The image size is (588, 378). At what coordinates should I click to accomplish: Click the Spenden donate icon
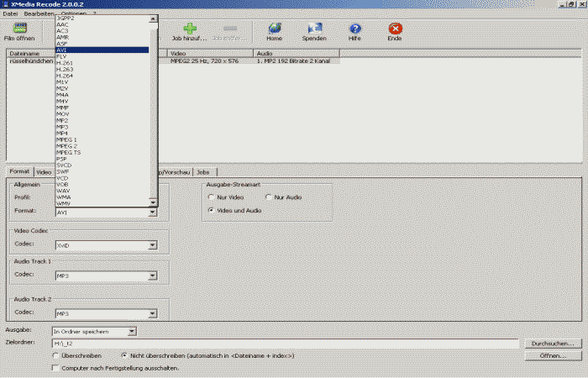314,29
